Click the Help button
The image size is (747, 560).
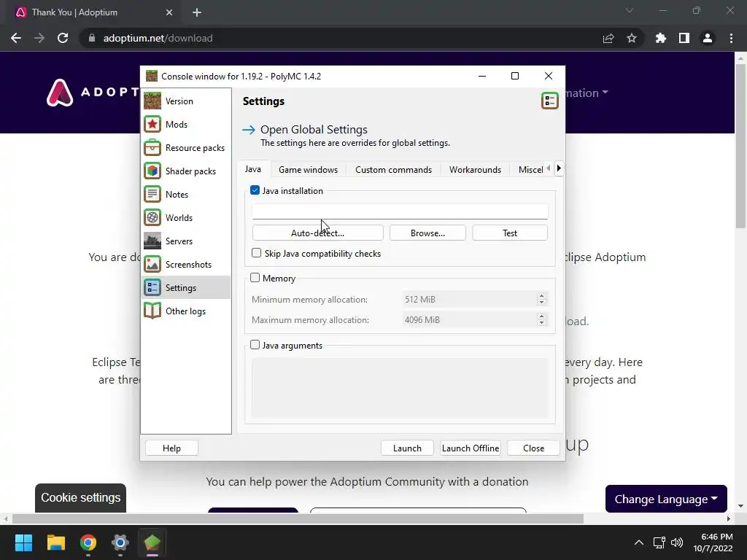pos(171,448)
